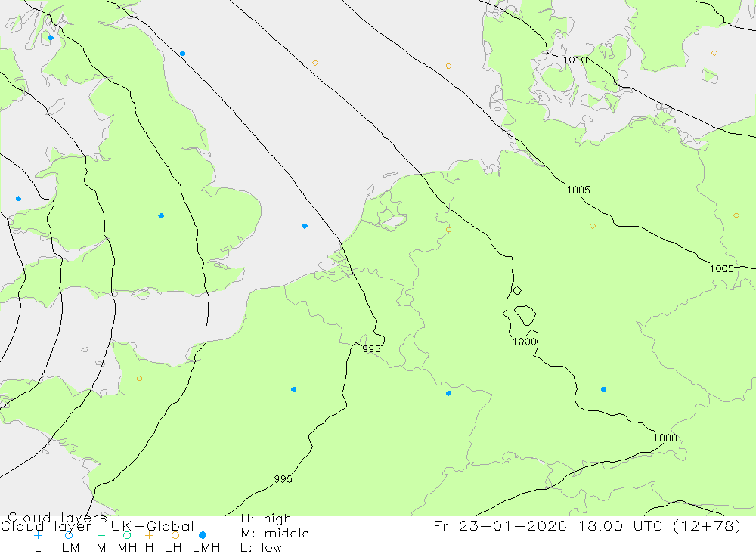This screenshot has width=756, height=554.
Task: Click the 1000 label beside the small closed contours
Action: coord(525,342)
